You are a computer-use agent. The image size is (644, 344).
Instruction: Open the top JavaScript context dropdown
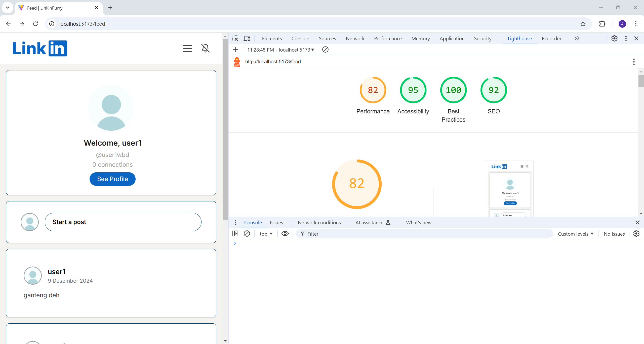coord(266,234)
